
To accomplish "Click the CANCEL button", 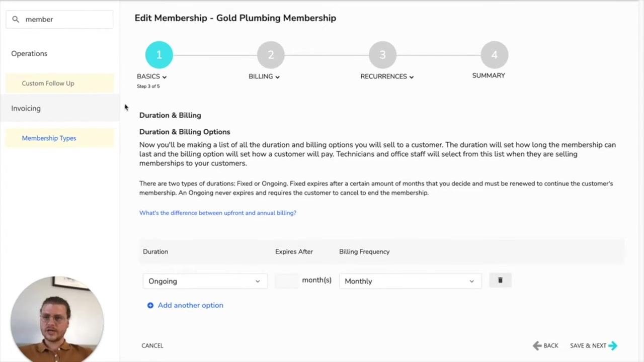I will (152, 345).
